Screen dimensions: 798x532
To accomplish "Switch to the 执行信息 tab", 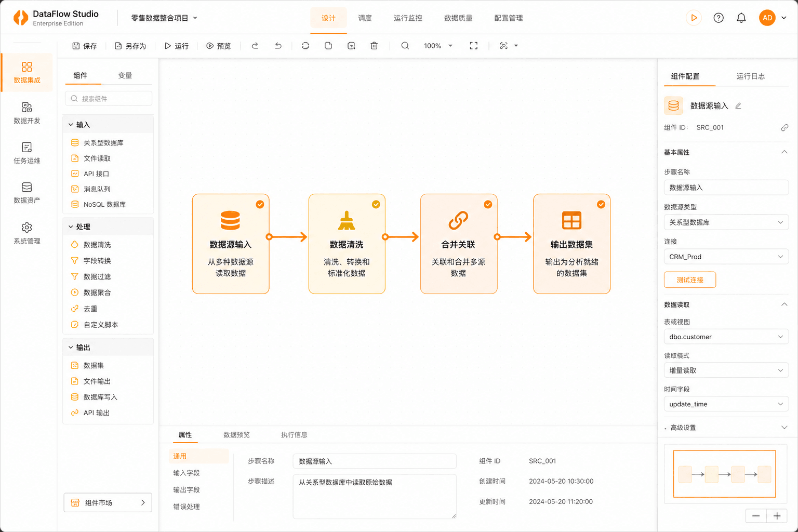I will 294,435.
